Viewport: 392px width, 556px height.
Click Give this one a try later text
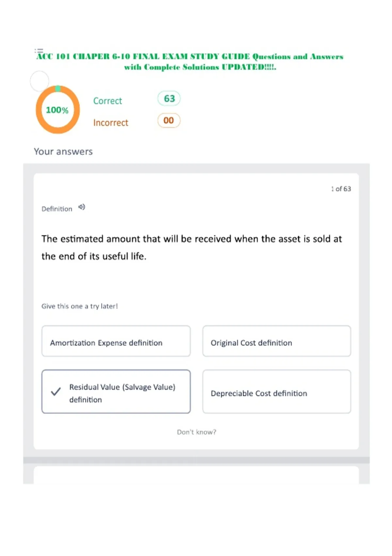[x=79, y=306]
